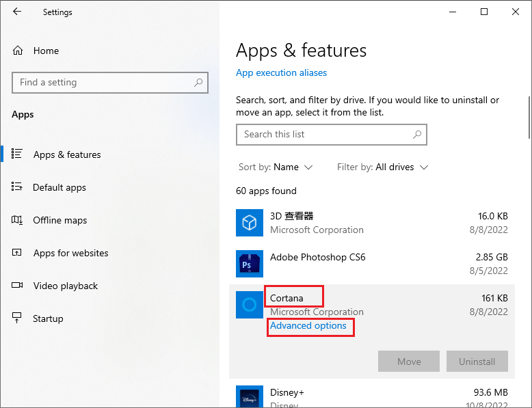532x408 pixels.
Task: Select the Cortana app name
Action: tap(287, 298)
